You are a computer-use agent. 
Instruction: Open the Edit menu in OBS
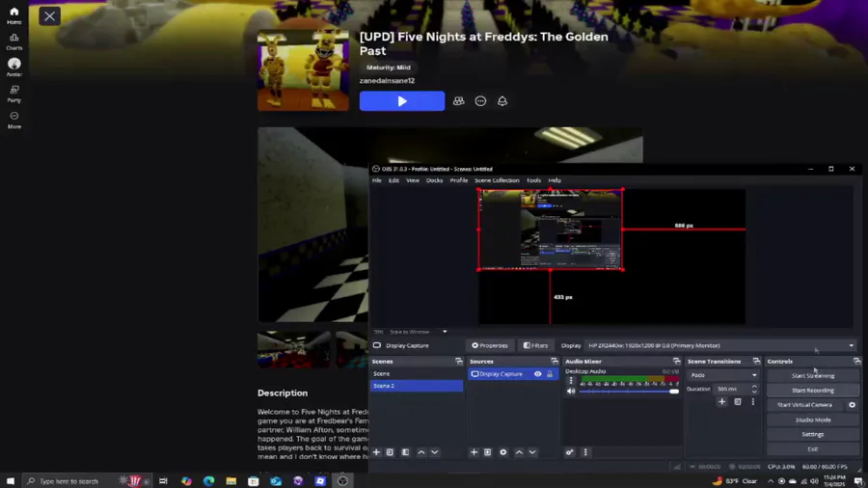coord(393,180)
